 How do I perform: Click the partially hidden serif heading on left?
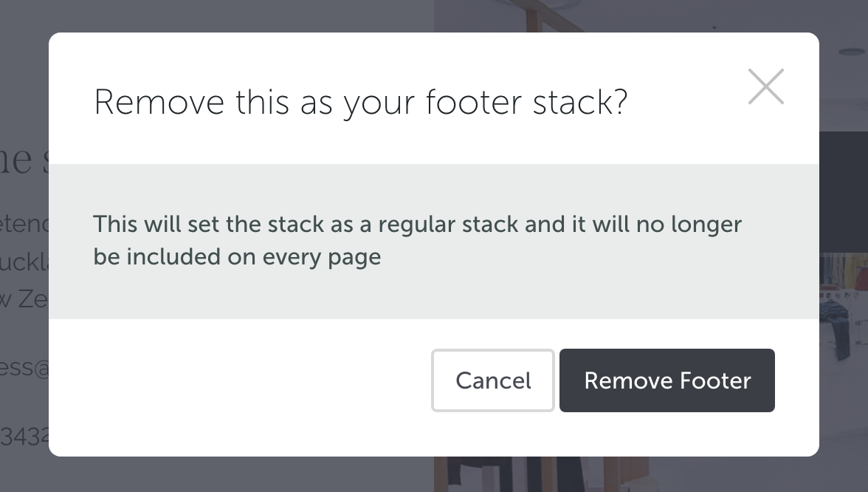click(x=24, y=160)
